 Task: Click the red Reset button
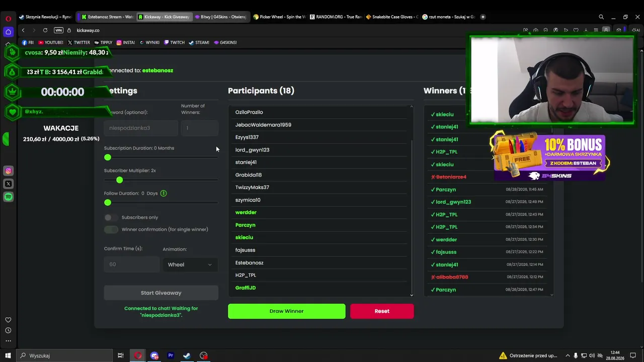[x=382, y=311]
